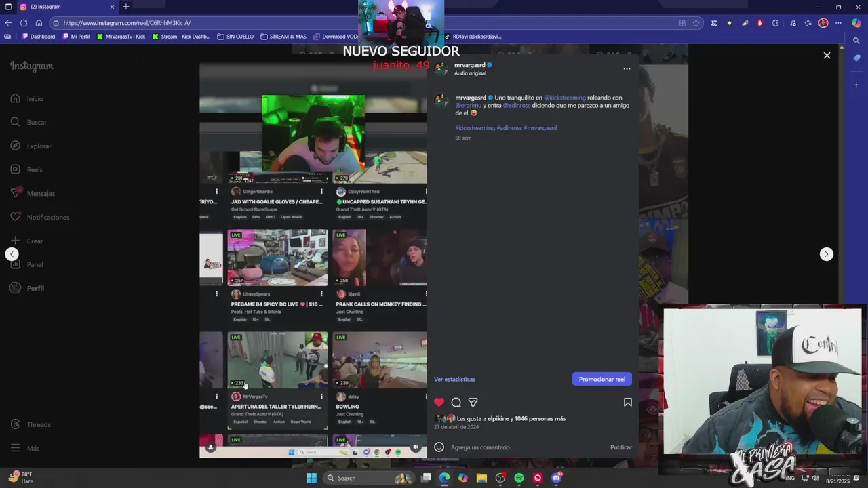Click Promocionar reel button

[x=602, y=380]
